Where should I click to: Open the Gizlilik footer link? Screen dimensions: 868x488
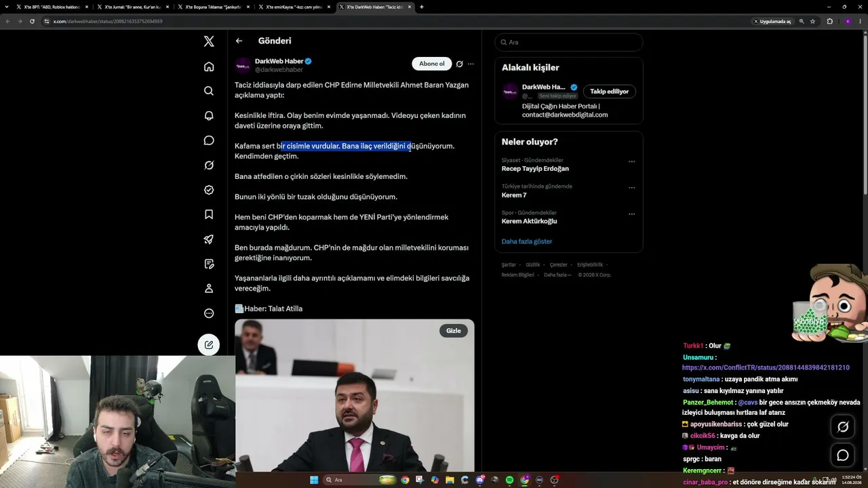point(533,265)
